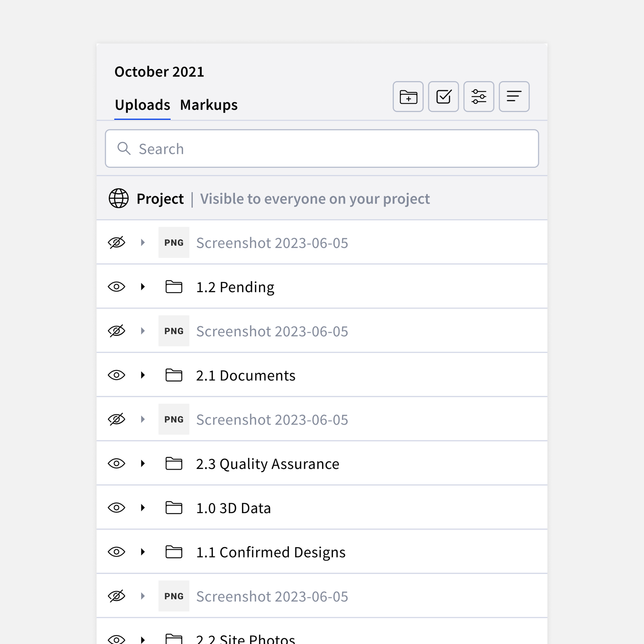Click the magnifier icon in the search box
This screenshot has height=644, width=644.
[124, 148]
